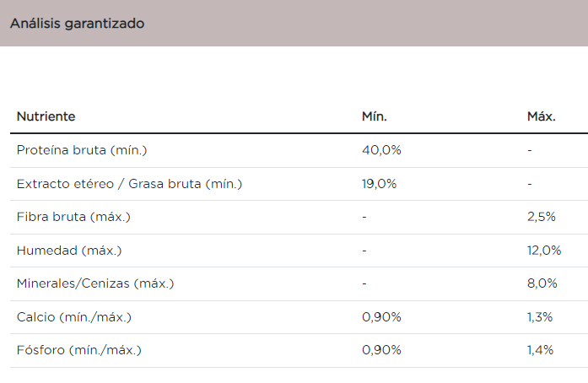Select the Fósforo (mín./máx.) row label

click(x=79, y=350)
